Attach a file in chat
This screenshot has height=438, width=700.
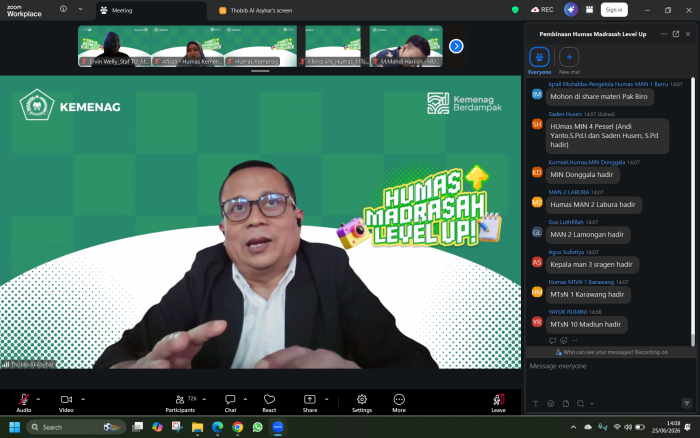[x=566, y=404]
